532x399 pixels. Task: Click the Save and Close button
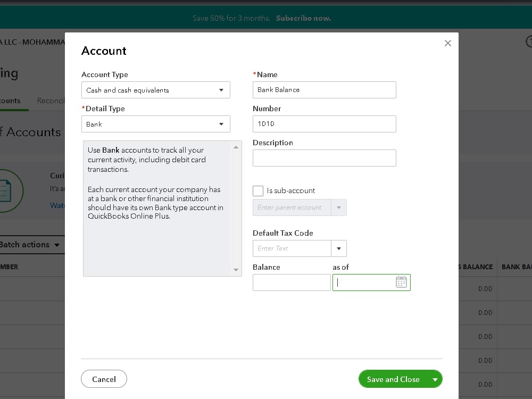click(393, 379)
